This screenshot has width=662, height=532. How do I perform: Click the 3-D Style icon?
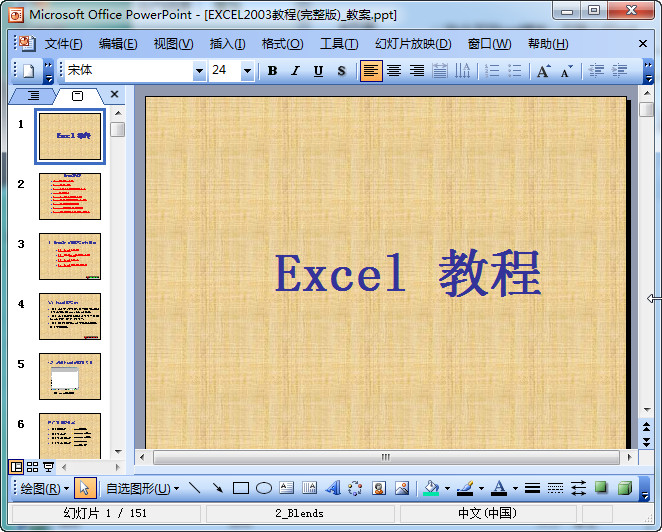click(x=624, y=489)
